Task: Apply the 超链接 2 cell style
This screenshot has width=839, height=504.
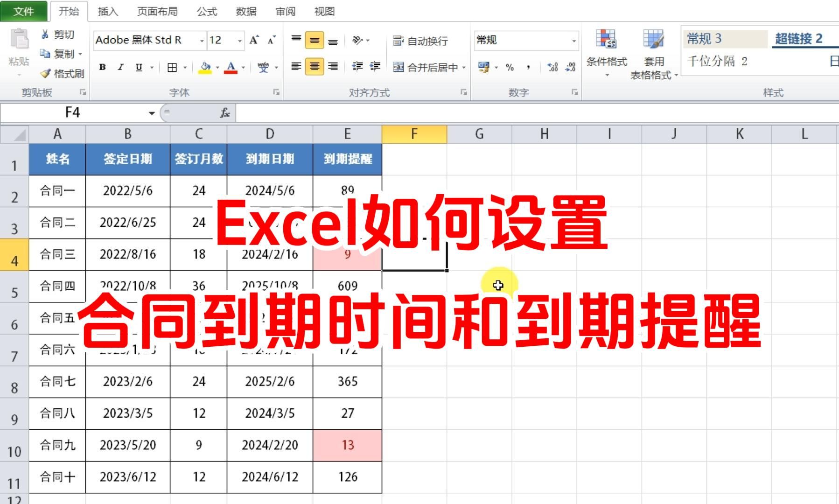Action: 804,39
